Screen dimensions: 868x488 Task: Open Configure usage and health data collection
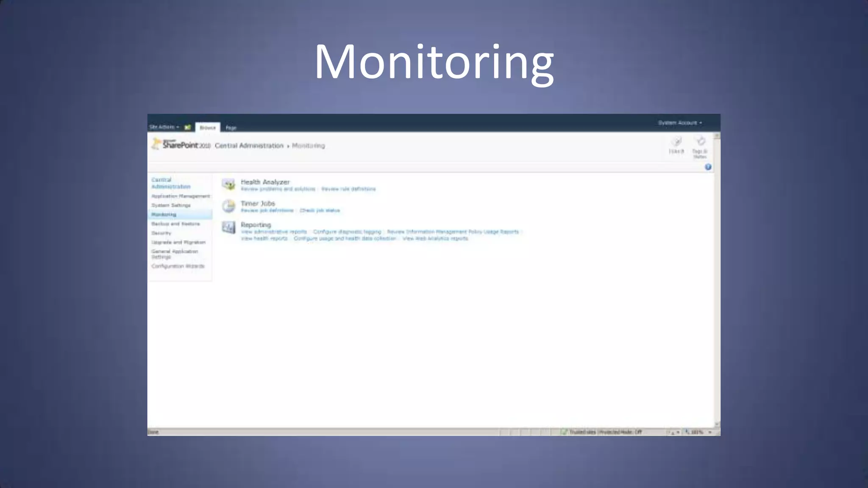point(345,238)
